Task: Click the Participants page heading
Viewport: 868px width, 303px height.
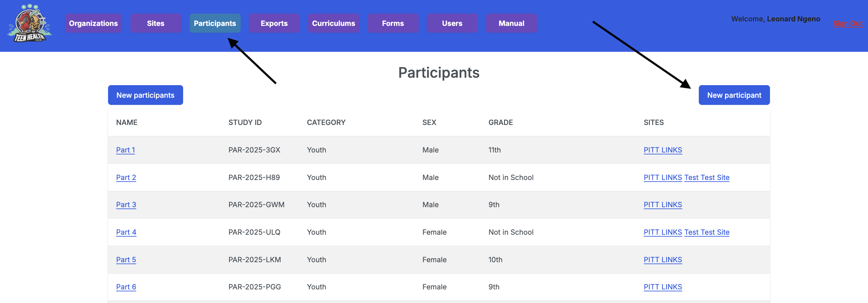Action: click(x=439, y=73)
